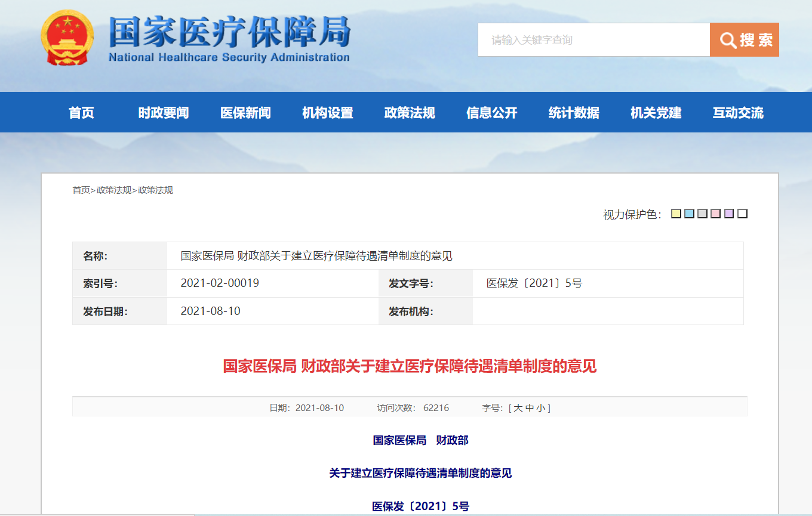Click the last 政策法规 breadcrumb link
Viewport: 812px width, 516px height.
155,190
